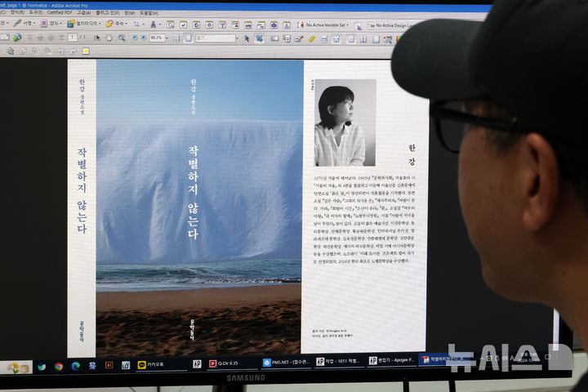Click the book title 작별하지 않는다 on cover
The image size is (588, 392).
(193, 192)
